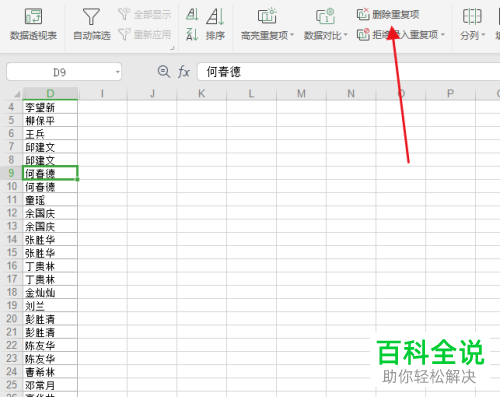
Task: Select column D header
Action: tap(50, 93)
